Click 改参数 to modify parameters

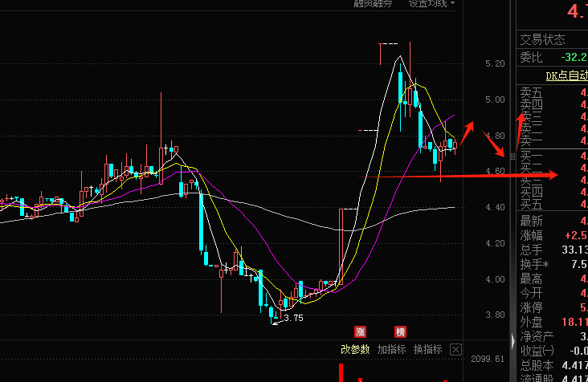pos(354,349)
